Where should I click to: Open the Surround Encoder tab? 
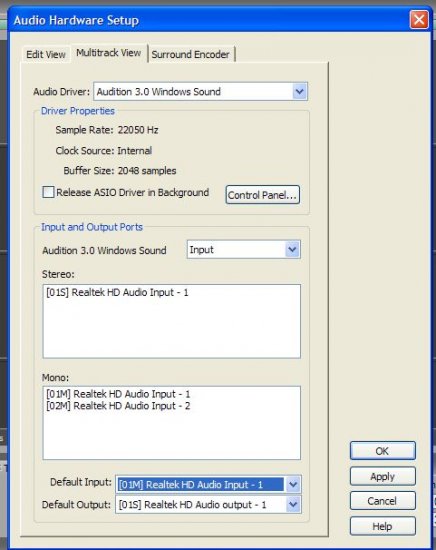[190, 54]
